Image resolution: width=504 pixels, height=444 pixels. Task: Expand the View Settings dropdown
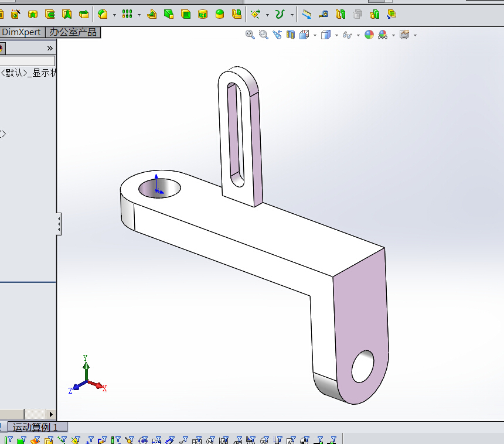coord(416,35)
